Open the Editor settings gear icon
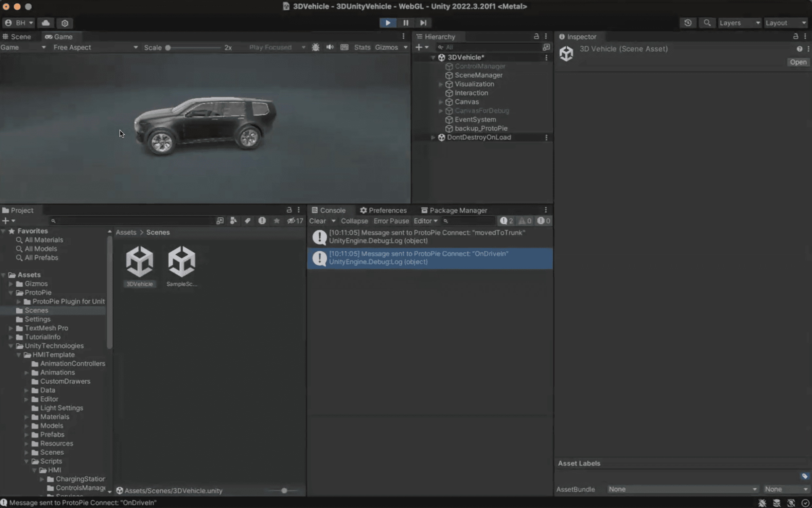The width and height of the screenshot is (812, 508). 65,23
